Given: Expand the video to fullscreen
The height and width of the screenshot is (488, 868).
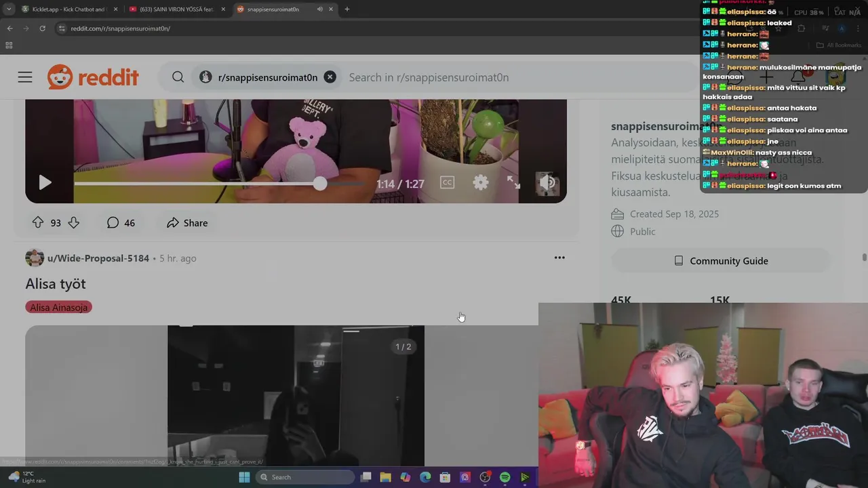Looking at the screenshot, I should click(x=514, y=182).
